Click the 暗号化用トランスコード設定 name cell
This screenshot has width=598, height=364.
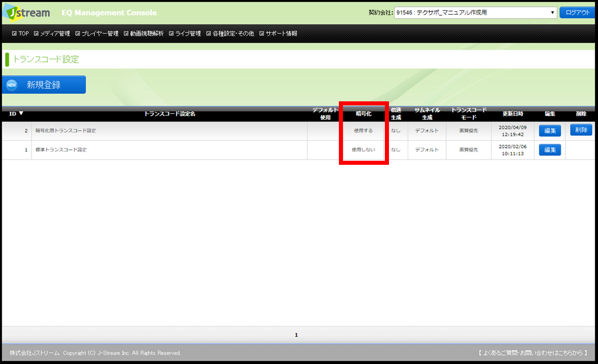pyautogui.click(x=66, y=131)
